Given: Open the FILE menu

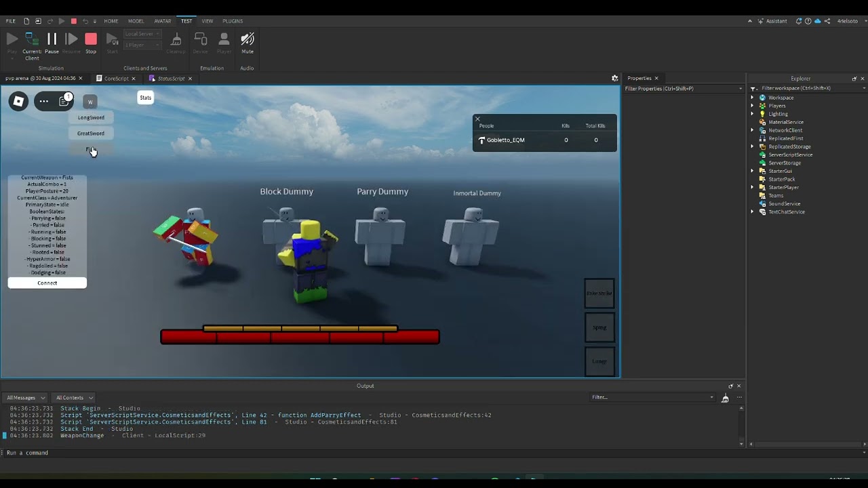Looking at the screenshot, I should [x=11, y=21].
